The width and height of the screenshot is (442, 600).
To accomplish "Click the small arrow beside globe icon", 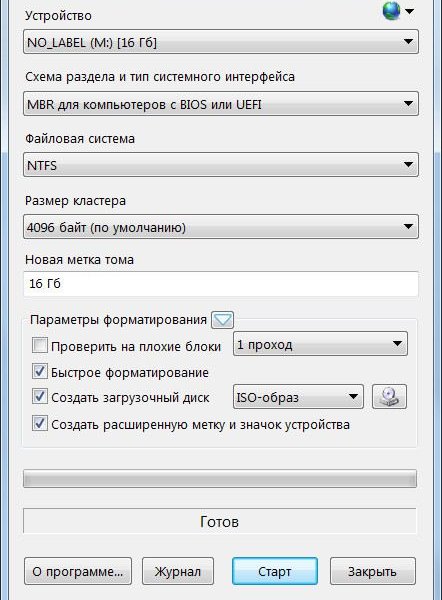I will click(x=409, y=11).
